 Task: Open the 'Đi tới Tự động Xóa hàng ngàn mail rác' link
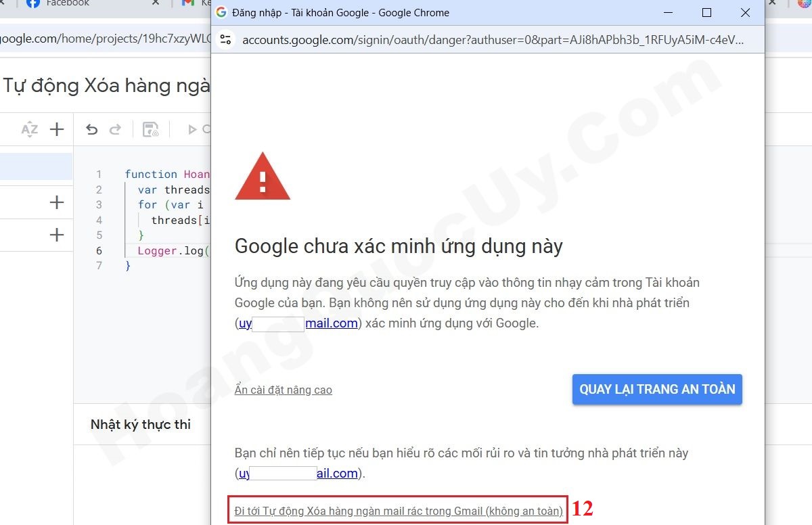pos(399,511)
